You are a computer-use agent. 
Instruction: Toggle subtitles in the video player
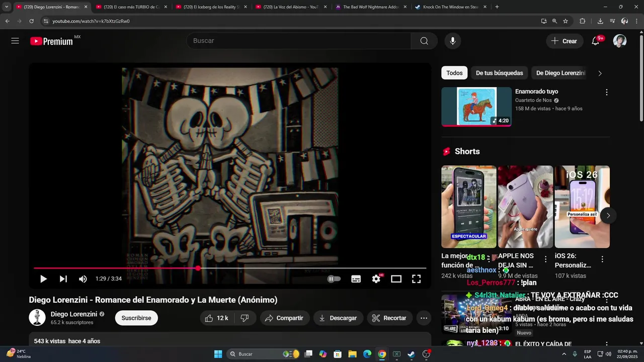[356, 279]
